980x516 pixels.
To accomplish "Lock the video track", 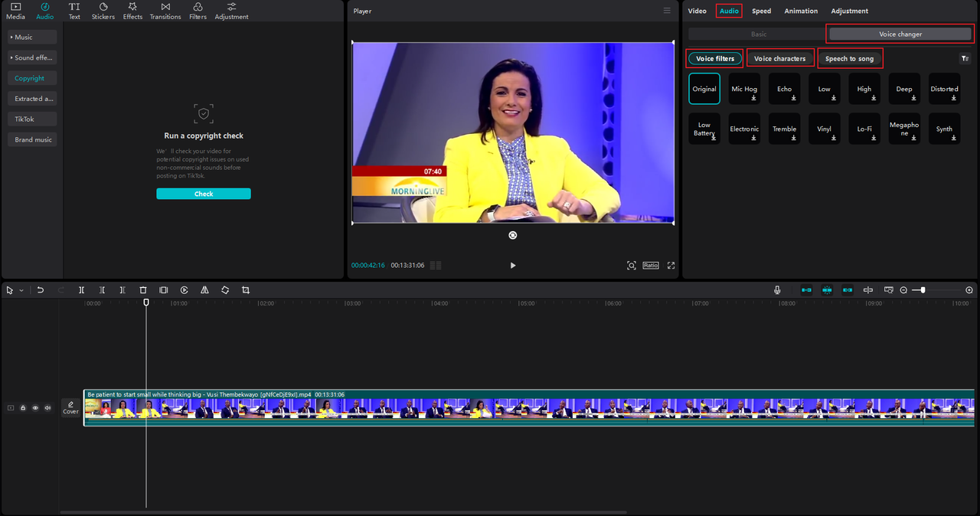I will (x=23, y=408).
